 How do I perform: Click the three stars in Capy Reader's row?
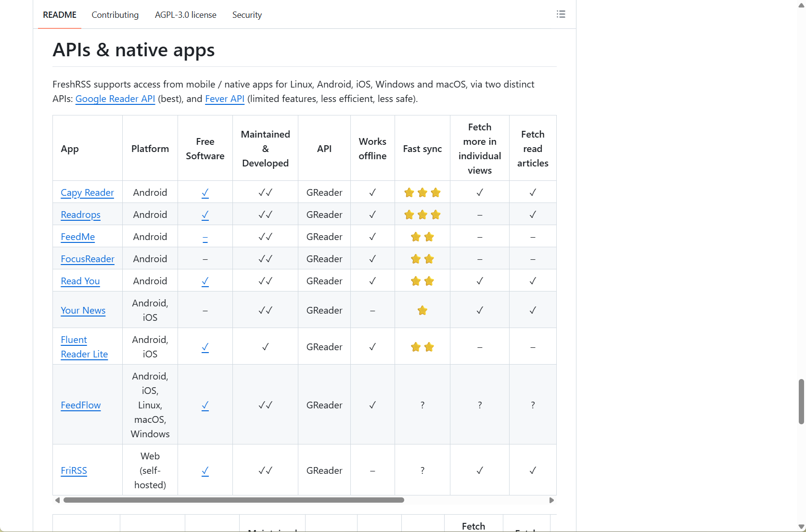coord(422,192)
